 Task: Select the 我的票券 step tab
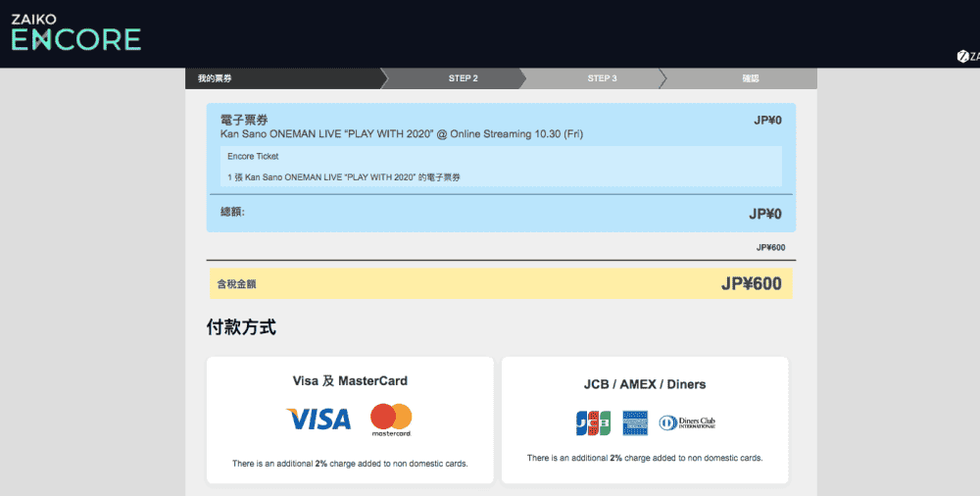(x=285, y=78)
